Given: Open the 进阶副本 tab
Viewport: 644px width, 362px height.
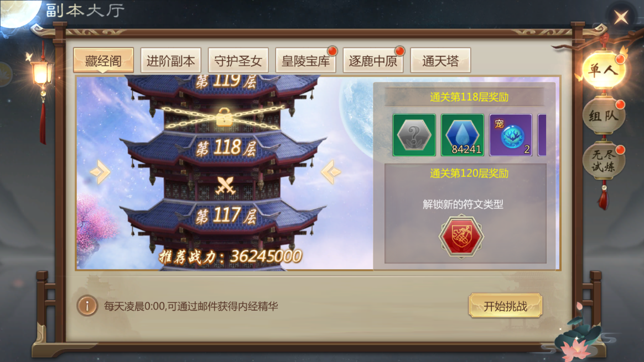Looking at the screenshot, I should (170, 61).
